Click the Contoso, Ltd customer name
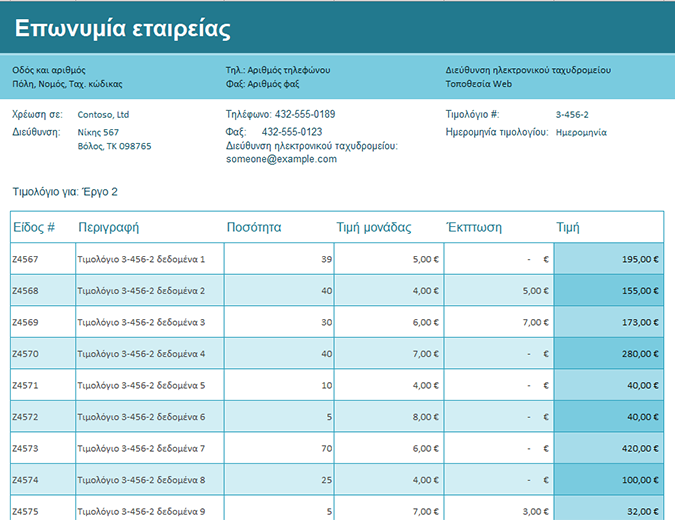The height and width of the screenshot is (520, 675). click(x=103, y=115)
